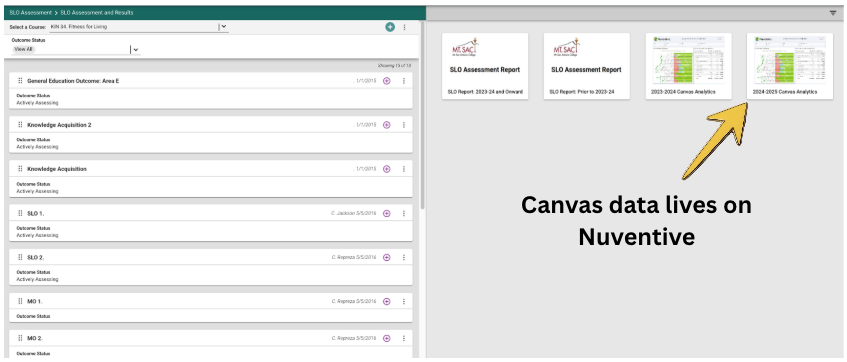The height and width of the screenshot is (362, 847).
Task: Open options menu for SLO 2.
Action: click(404, 258)
